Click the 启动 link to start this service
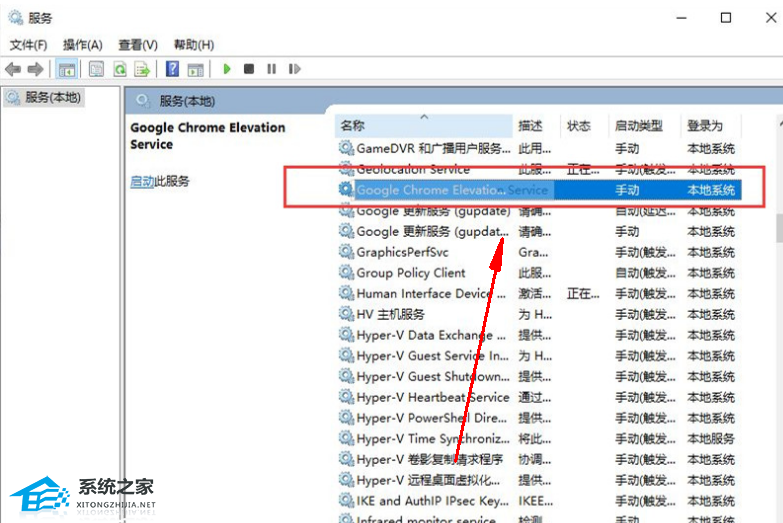 (142, 181)
